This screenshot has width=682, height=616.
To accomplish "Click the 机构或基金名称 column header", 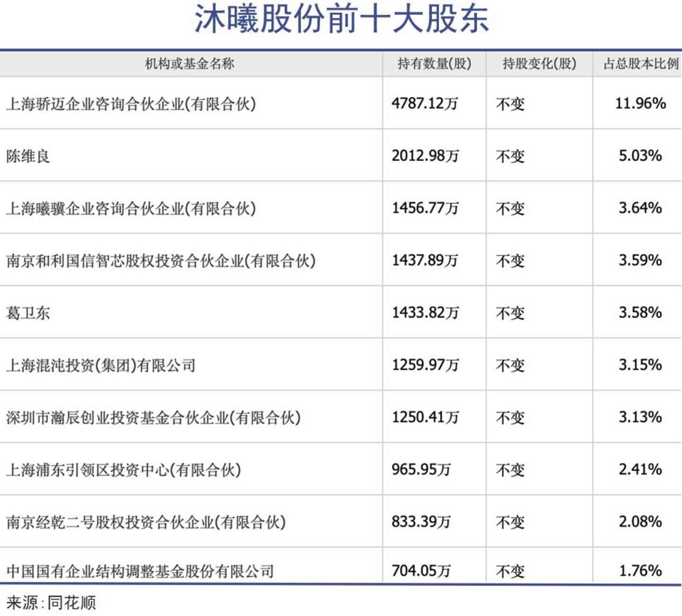I will (x=189, y=63).
